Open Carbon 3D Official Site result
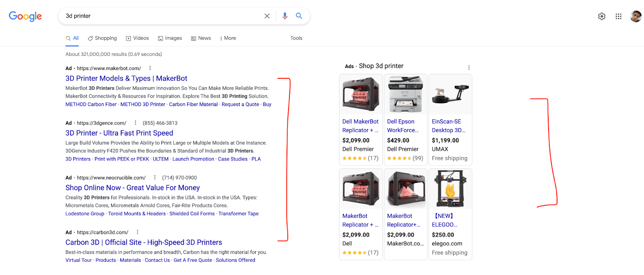The image size is (644, 275). 144,242
